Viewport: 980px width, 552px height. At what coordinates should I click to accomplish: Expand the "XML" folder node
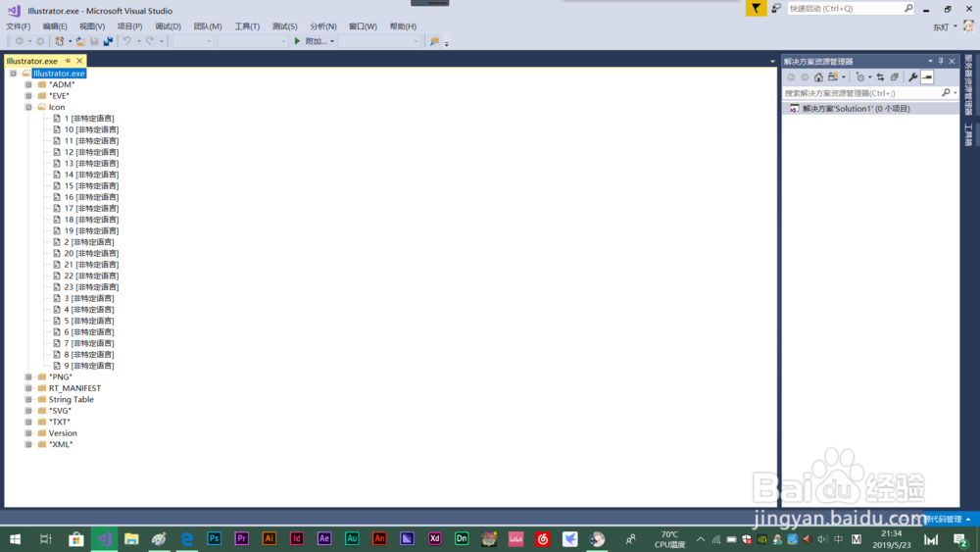28,444
